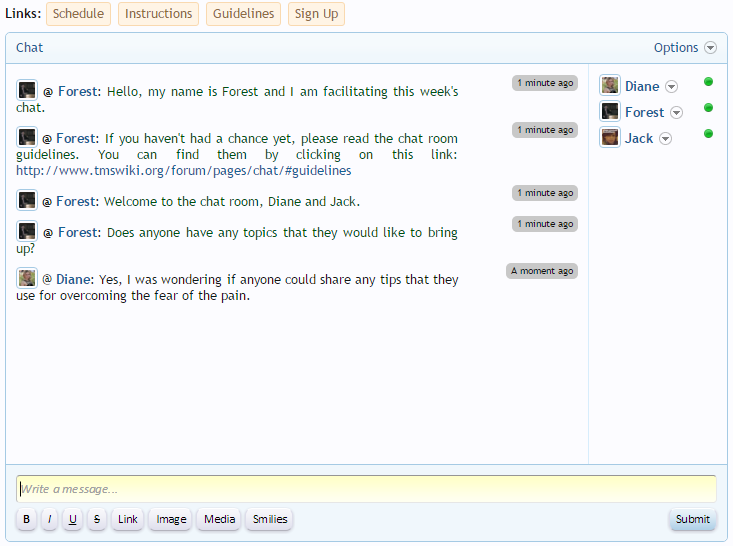Click the @ symbol on the Hello message
The width and height of the screenshot is (733, 546).
[48, 92]
